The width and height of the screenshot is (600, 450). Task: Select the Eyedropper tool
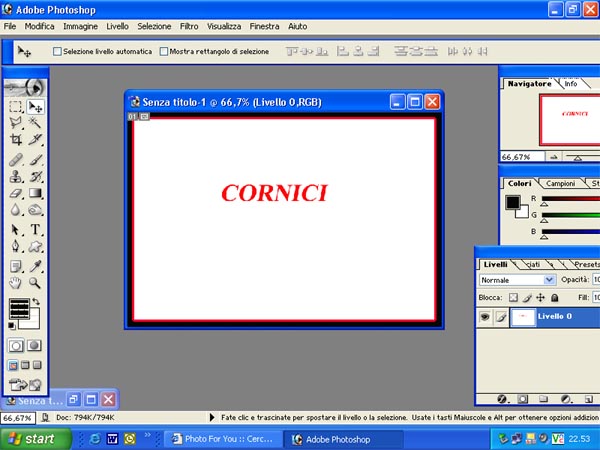(x=35, y=266)
